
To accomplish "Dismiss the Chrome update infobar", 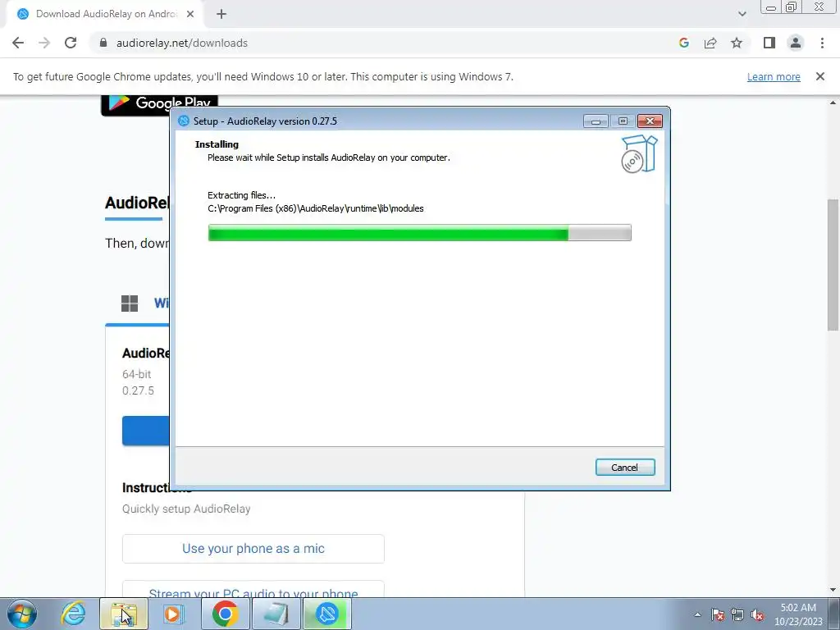I will (x=820, y=76).
